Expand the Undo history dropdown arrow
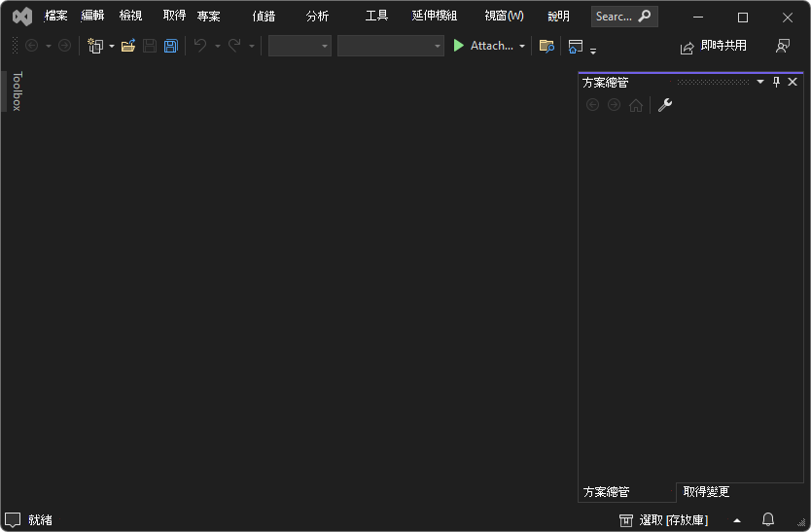Image resolution: width=811 pixels, height=532 pixels. (x=218, y=46)
